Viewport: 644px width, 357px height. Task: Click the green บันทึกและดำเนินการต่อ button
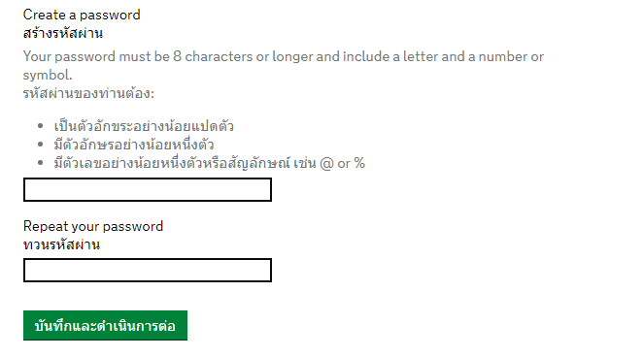pos(105,325)
